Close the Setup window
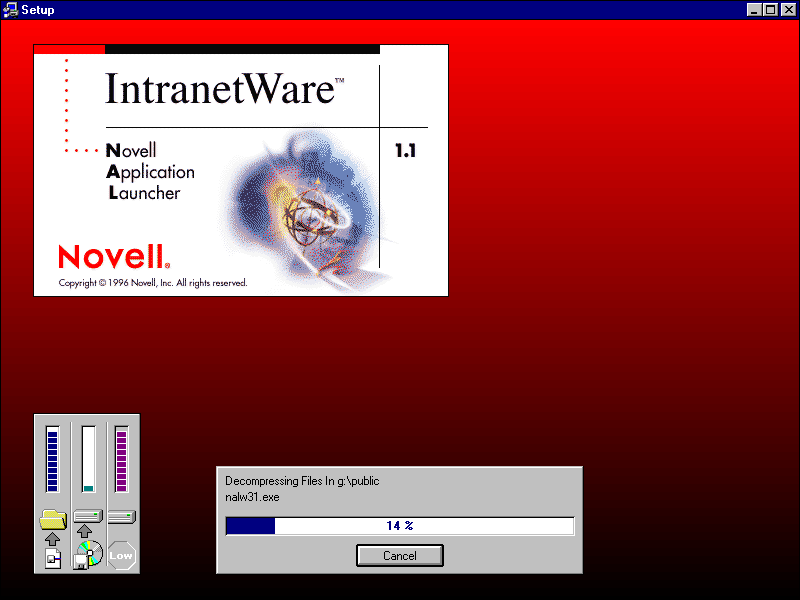 point(789,10)
